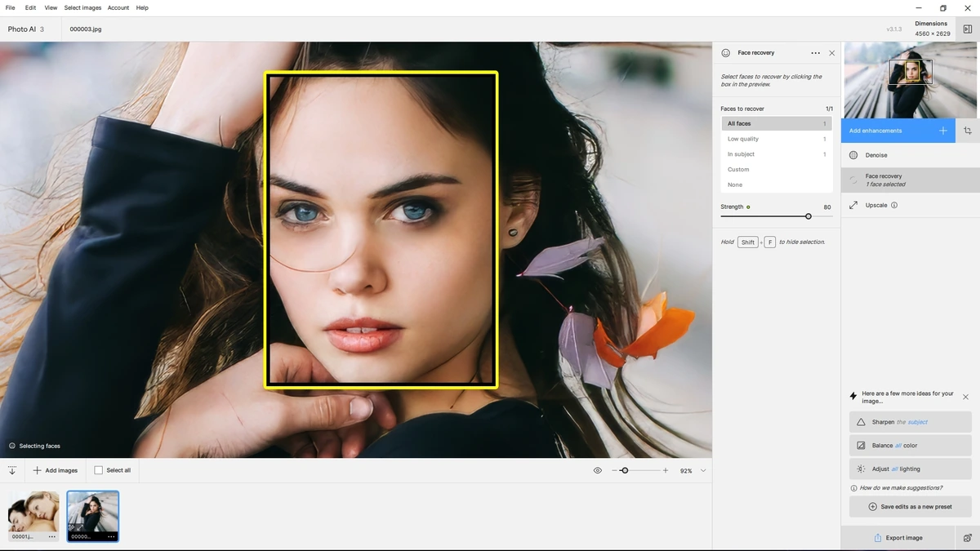Apply Sharpen the subject suggestion
The height and width of the screenshot is (551, 980).
point(911,422)
